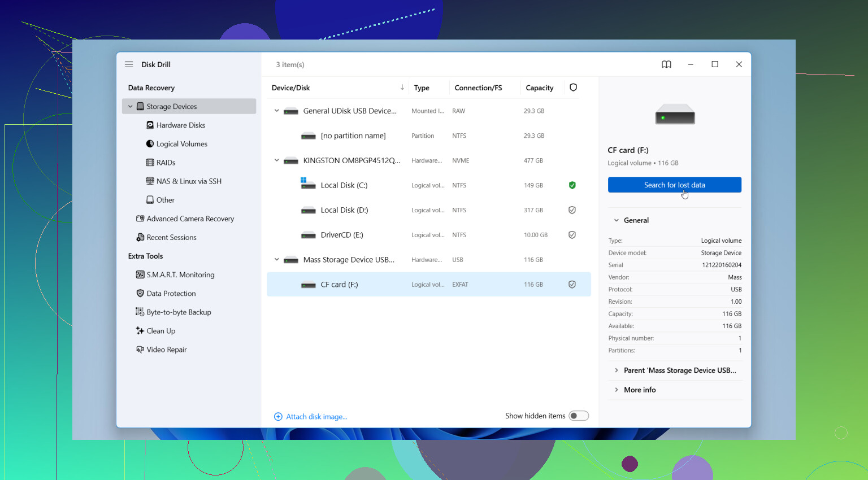Select the Local Disk (C:) row
The image size is (868, 480).
pos(429,185)
